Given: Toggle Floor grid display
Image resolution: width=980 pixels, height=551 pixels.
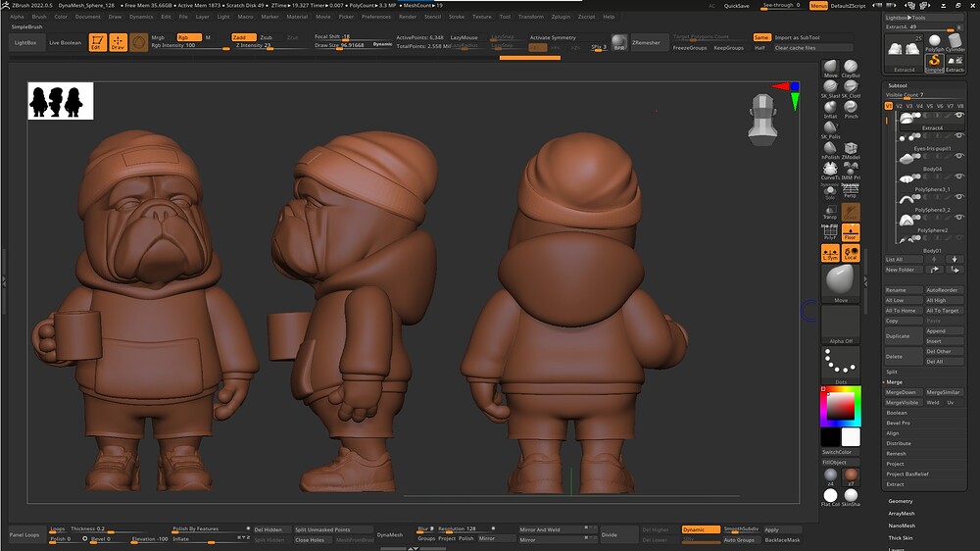Looking at the screenshot, I should [851, 232].
